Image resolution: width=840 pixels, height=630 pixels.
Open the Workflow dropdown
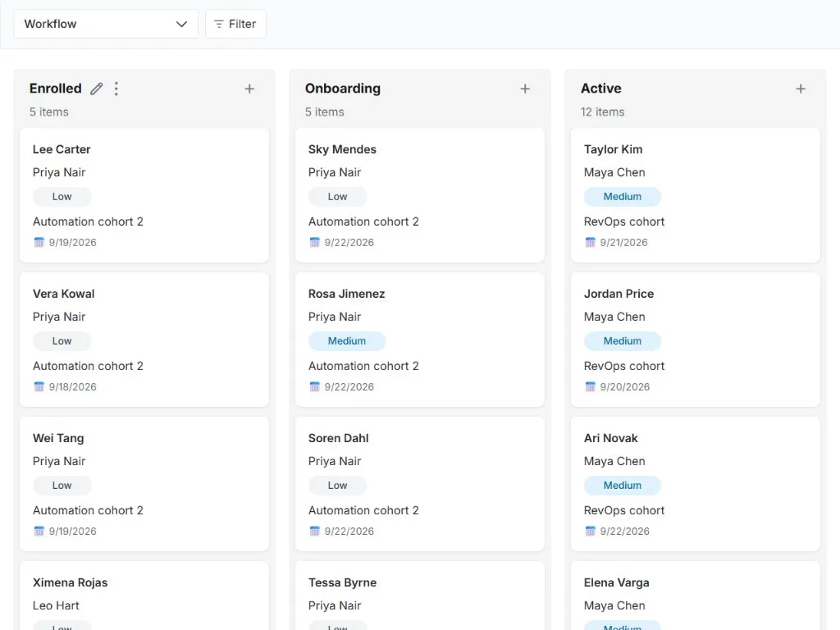[x=106, y=24]
